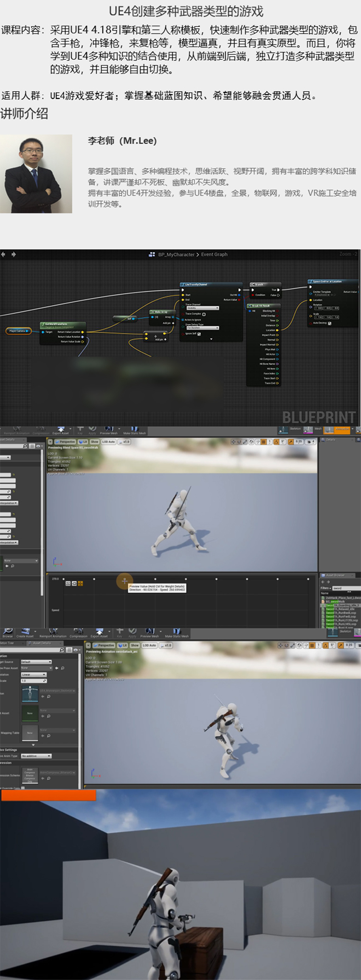Open BP_MyCharacter breadcrumb in blueprint header
The height and width of the screenshot is (980, 361).
(176, 254)
